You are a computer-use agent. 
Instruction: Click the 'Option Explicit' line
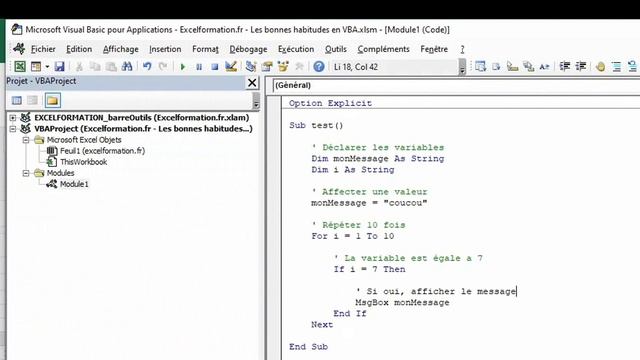point(330,103)
